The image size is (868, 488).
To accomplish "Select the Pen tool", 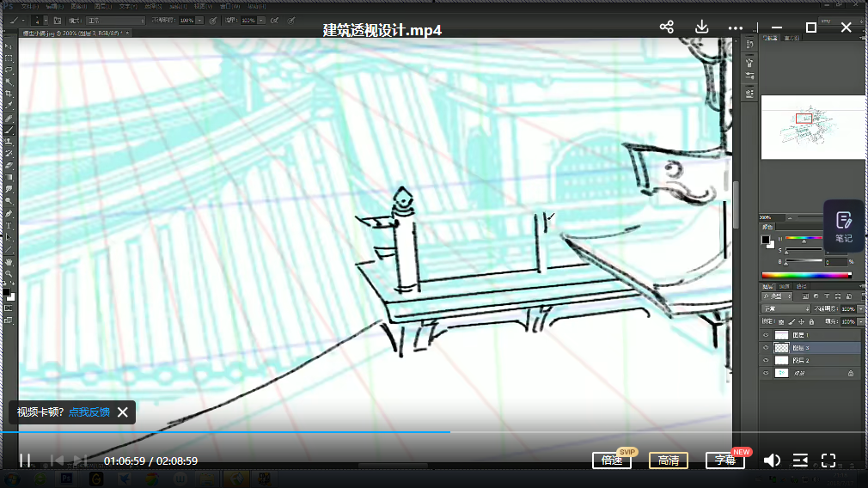I will (9, 214).
